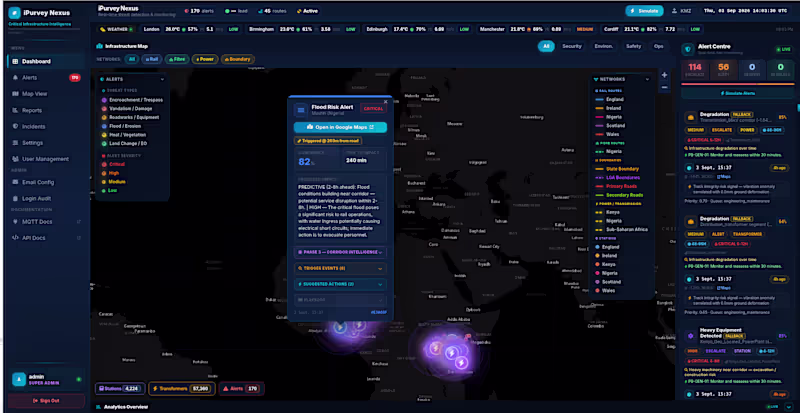Toggle Flood / Erosion threat type
The image size is (800, 413).
[122, 126]
